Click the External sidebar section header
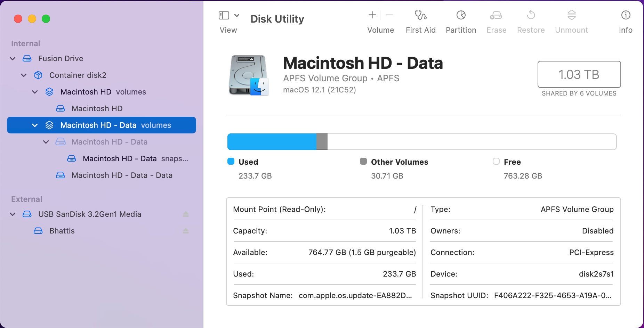The height and width of the screenshot is (328, 644). (x=27, y=199)
